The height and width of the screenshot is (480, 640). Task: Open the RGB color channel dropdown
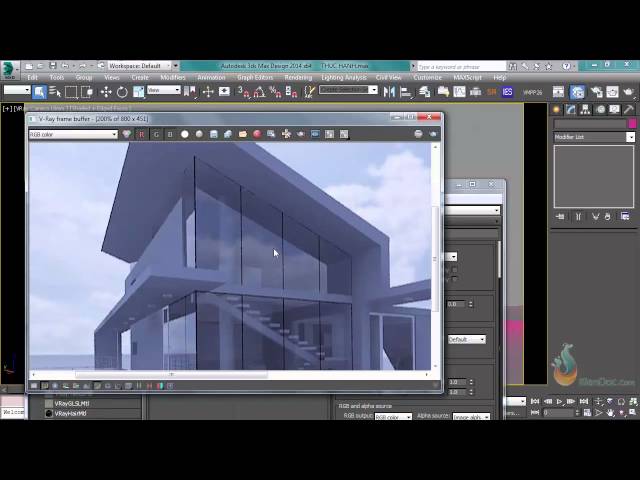click(x=73, y=134)
